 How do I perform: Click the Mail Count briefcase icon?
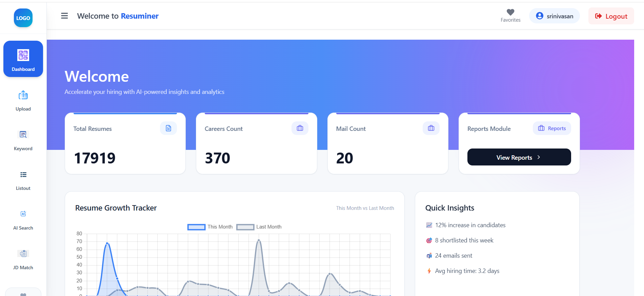click(431, 128)
